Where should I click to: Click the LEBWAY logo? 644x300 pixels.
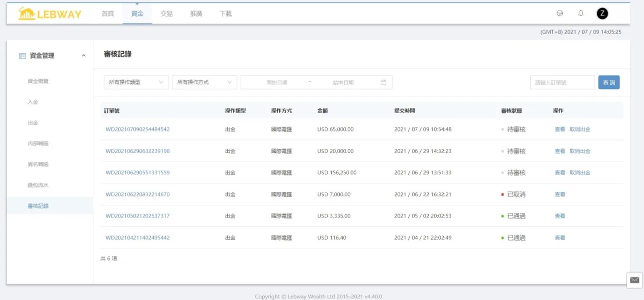click(49, 13)
